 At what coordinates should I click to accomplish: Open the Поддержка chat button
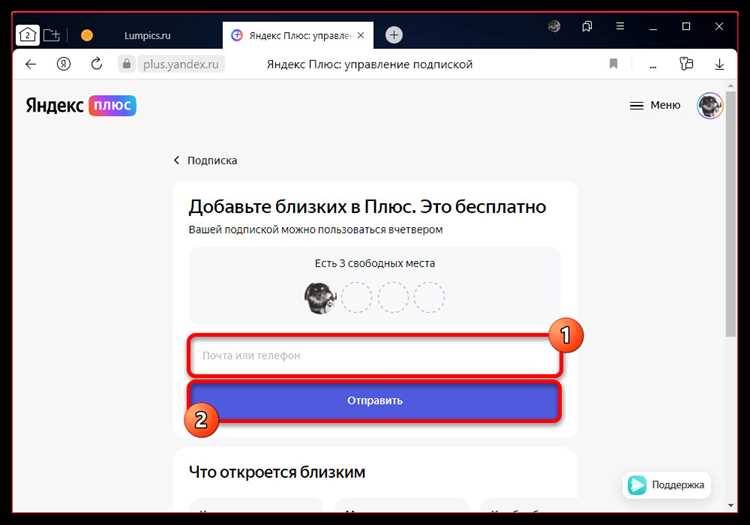[x=667, y=485]
